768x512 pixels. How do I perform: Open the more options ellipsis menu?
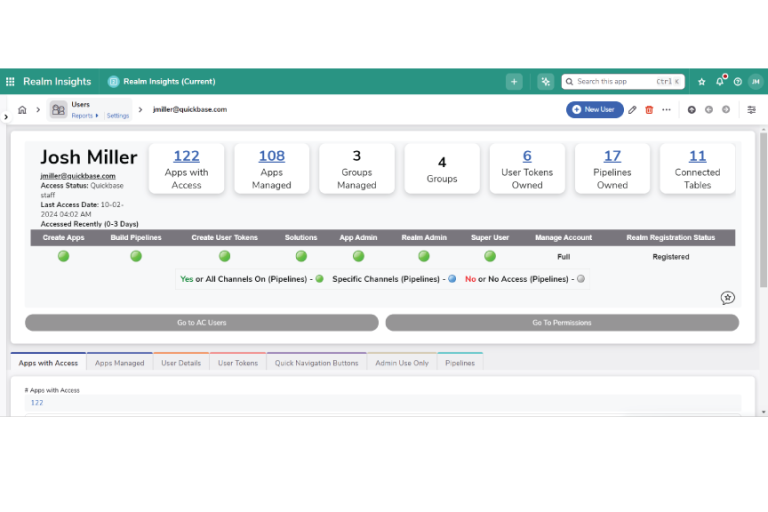point(666,110)
